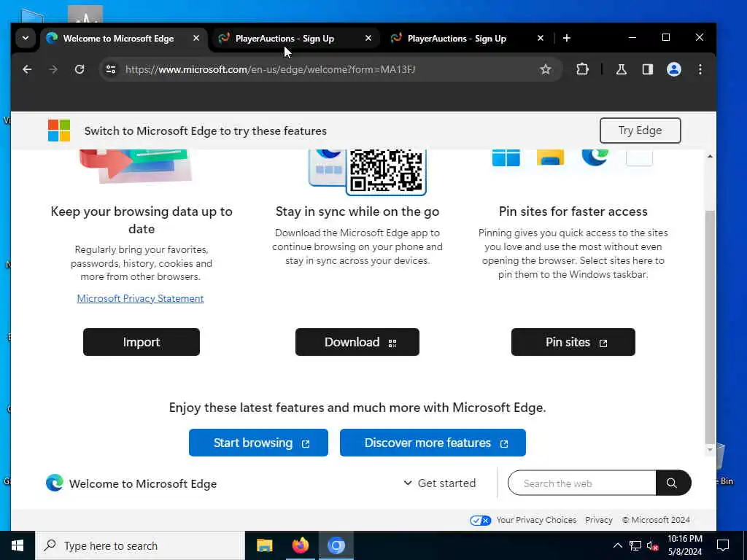Open Firefox from the taskbar

tap(300, 545)
